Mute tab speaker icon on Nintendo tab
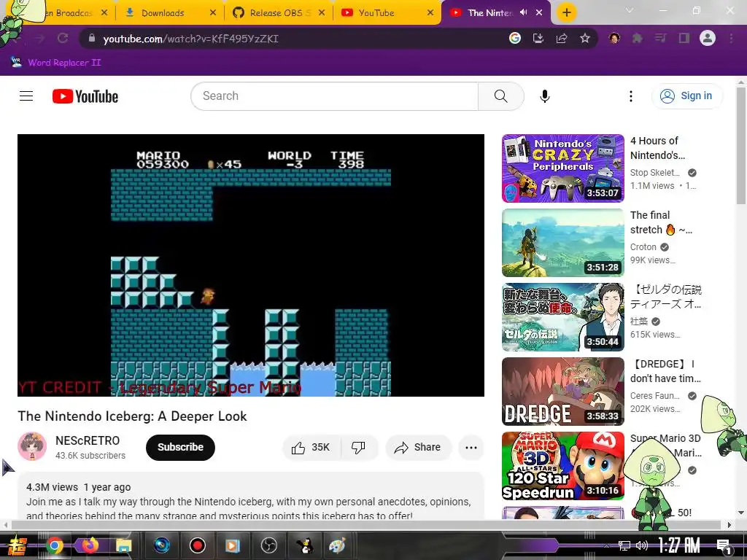Image resolution: width=747 pixels, height=560 pixels. tap(524, 12)
